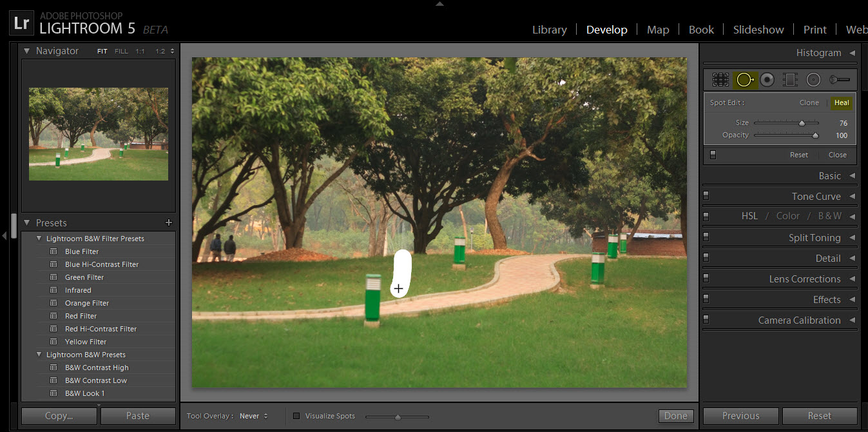Image resolution: width=868 pixels, height=432 pixels.
Task: Expand the Basic panel
Action: (x=829, y=175)
